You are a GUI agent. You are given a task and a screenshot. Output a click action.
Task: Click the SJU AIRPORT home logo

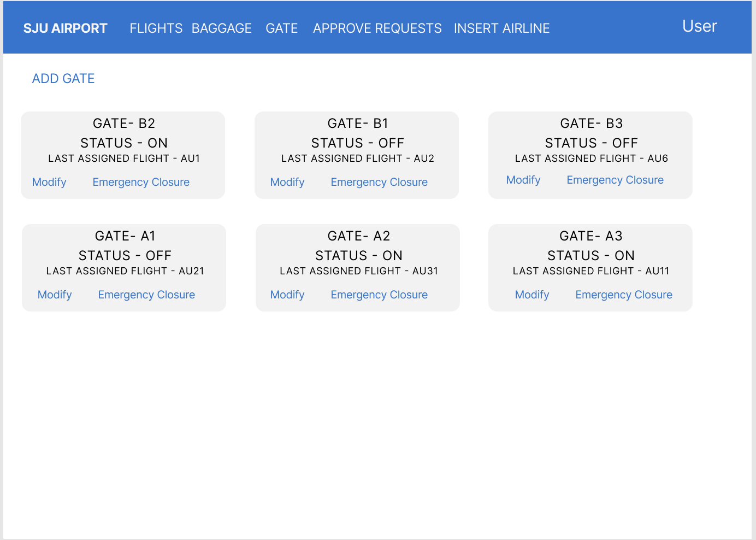point(65,28)
